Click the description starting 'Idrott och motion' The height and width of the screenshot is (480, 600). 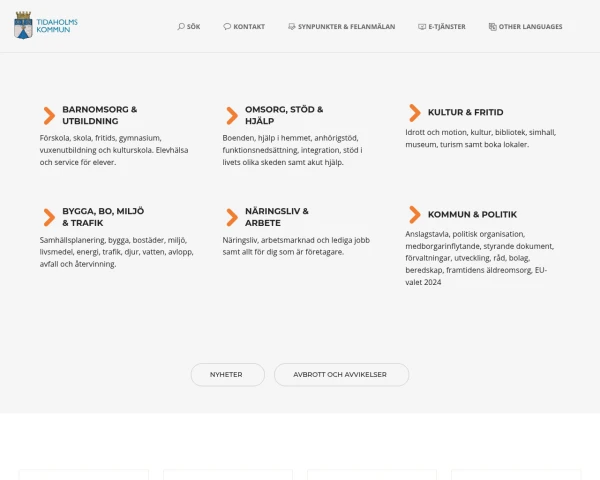(x=481, y=139)
